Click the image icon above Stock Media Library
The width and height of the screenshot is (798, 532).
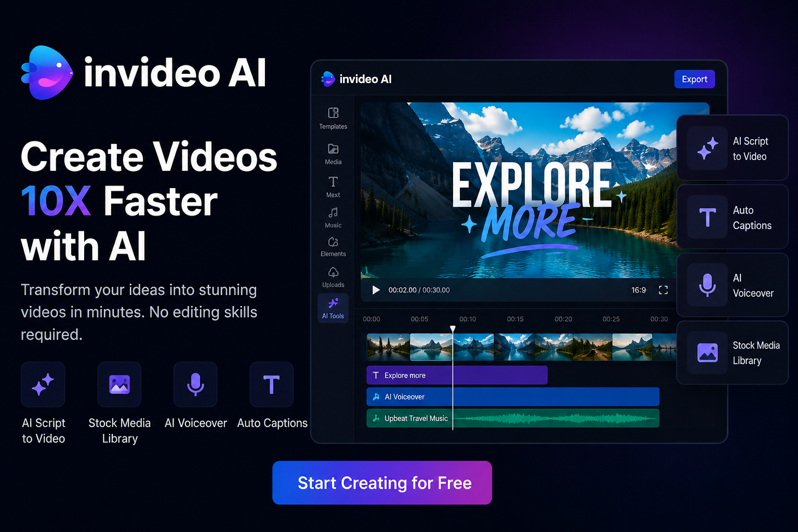119,384
